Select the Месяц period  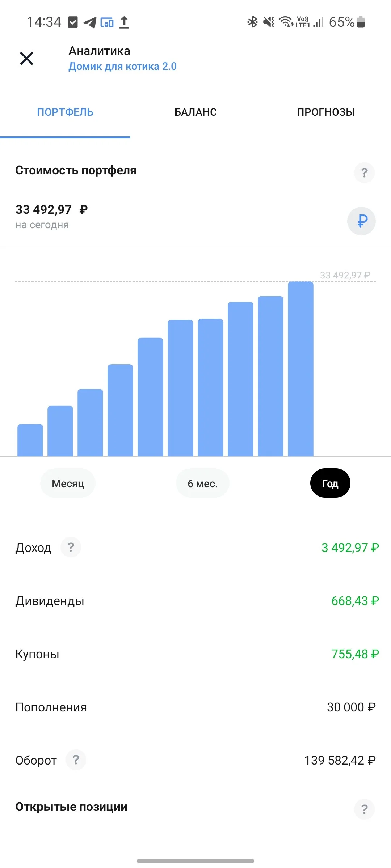coord(68,483)
